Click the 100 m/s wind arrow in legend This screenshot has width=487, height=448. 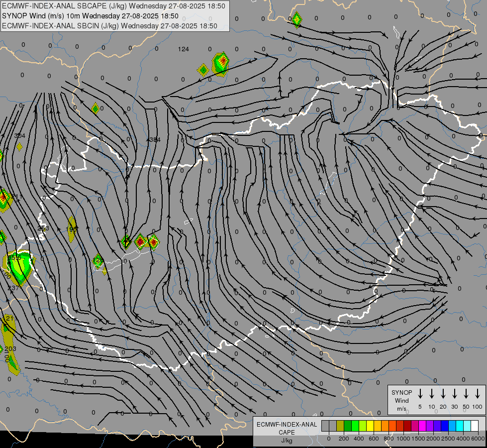click(478, 394)
